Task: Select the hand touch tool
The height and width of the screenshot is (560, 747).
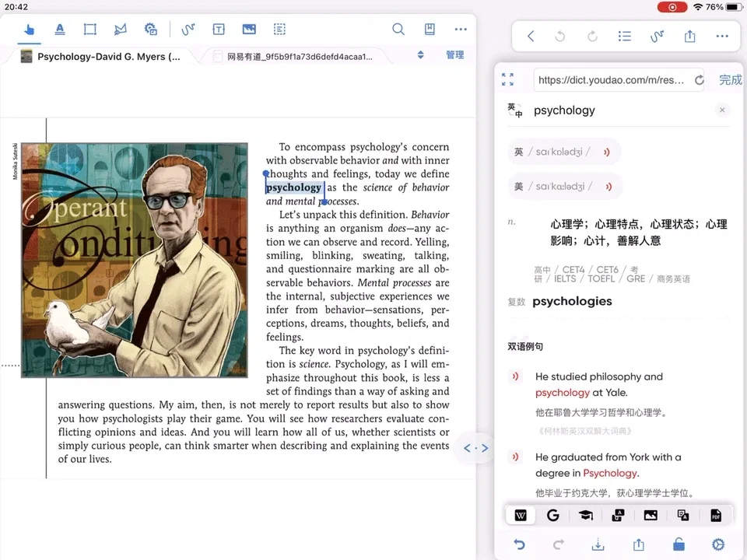Action: (x=30, y=30)
